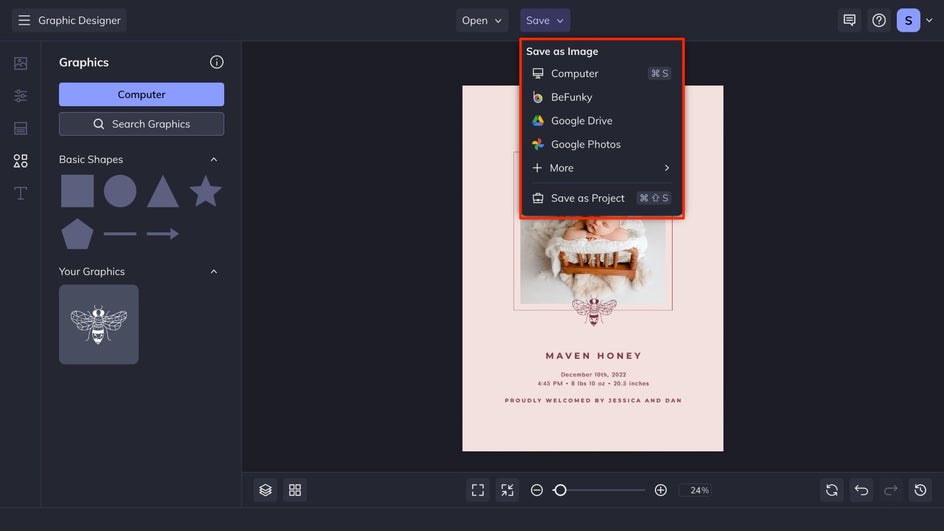
Task: Show the Graphics info icon
Action: pyautogui.click(x=217, y=62)
